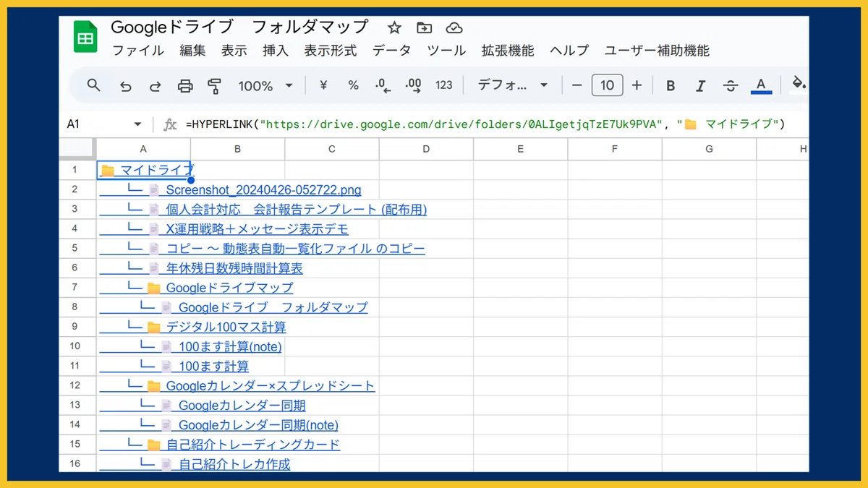Open the ユーザー補助機能 menu
The width and height of the screenshot is (868, 488).
[657, 51]
